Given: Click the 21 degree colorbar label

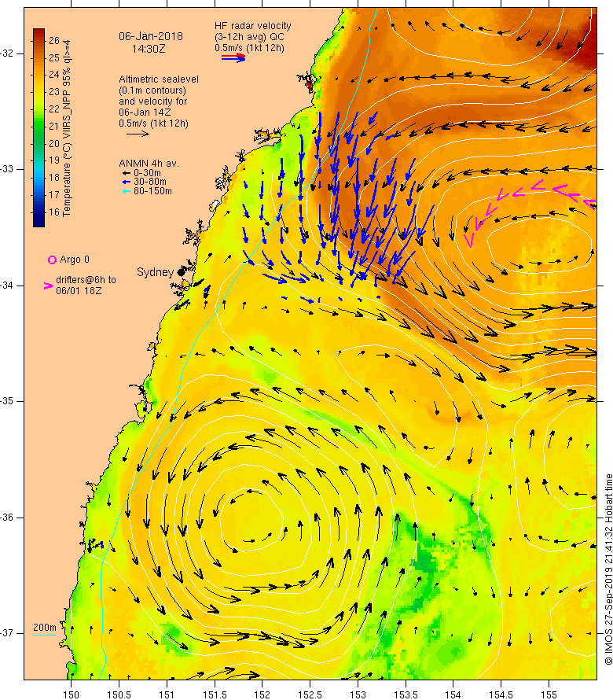Looking at the screenshot, I should pyautogui.click(x=54, y=127).
